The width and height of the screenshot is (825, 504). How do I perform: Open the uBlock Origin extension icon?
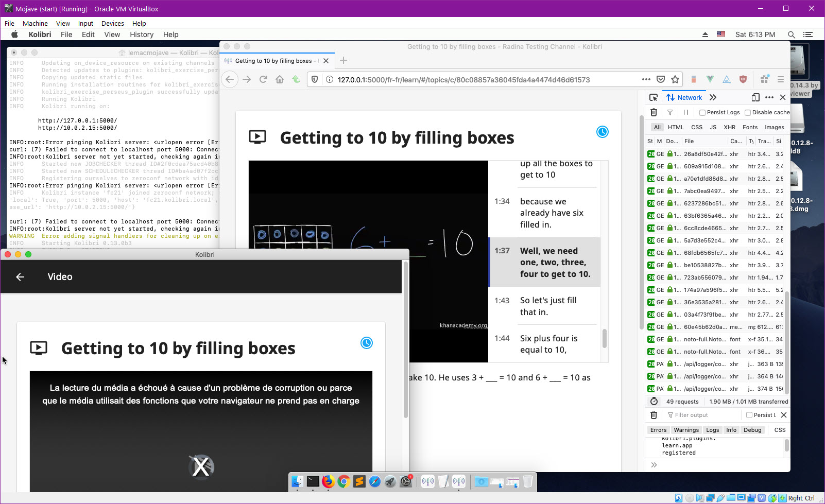point(743,79)
